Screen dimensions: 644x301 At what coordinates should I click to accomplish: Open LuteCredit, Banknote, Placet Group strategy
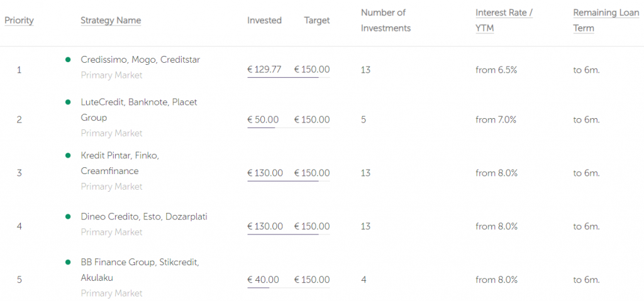coord(139,109)
